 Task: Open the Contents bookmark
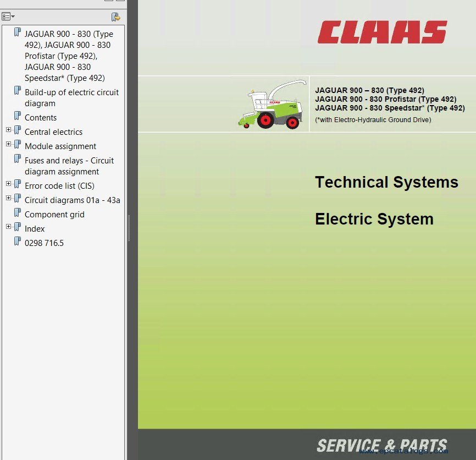click(41, 118)
